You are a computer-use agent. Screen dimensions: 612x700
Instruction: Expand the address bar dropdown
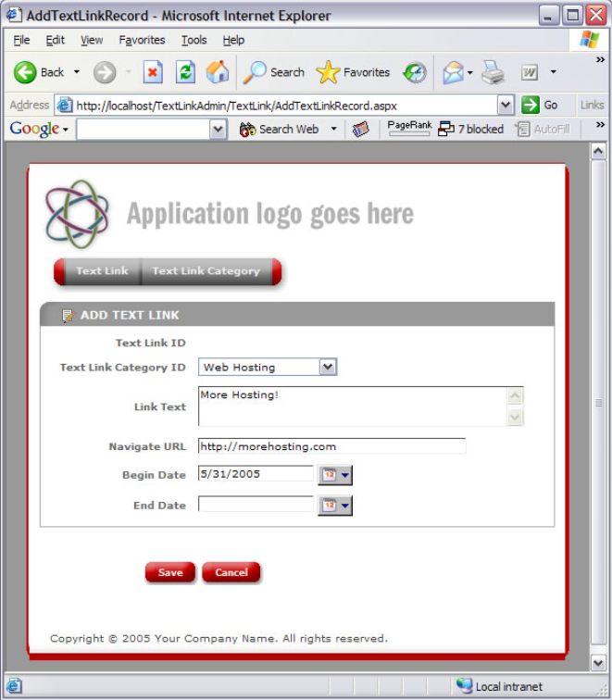506,106
